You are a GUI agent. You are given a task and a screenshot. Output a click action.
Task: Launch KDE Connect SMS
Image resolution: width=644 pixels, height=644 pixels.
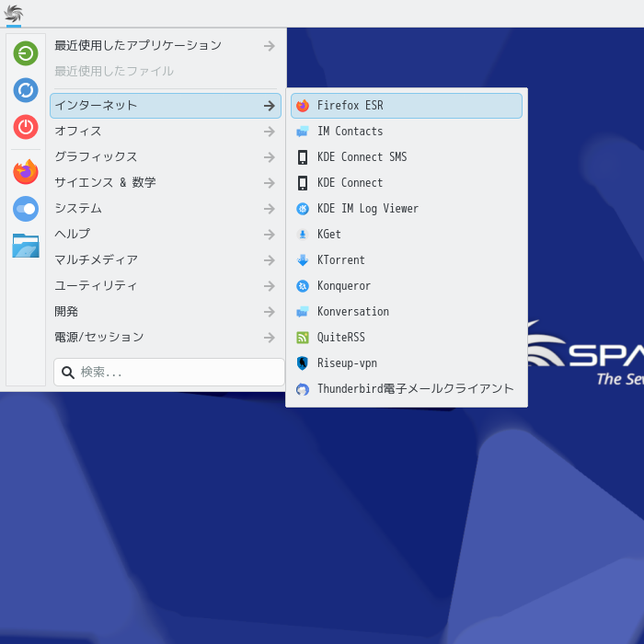pyautogui.click(x=407, y=157)
